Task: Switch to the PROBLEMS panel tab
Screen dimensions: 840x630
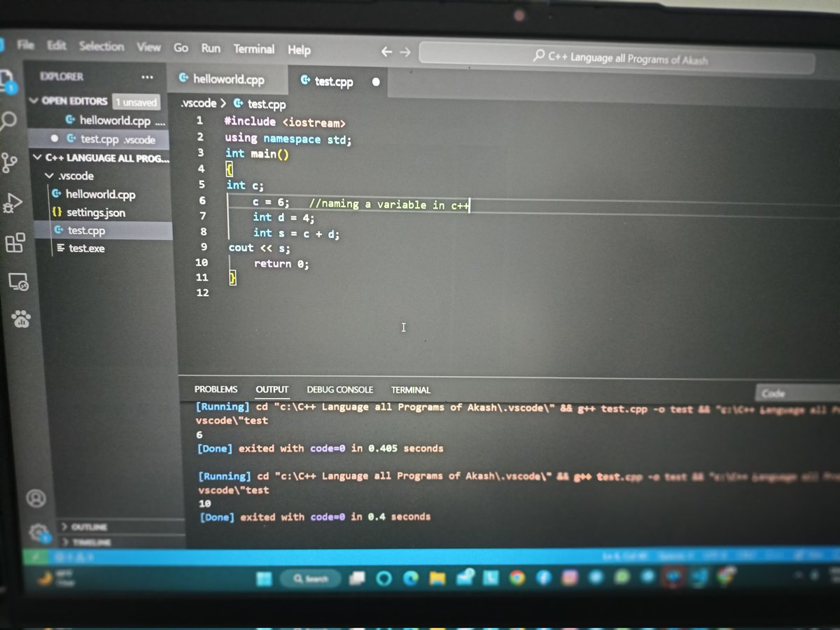Action: click(216, 389)
